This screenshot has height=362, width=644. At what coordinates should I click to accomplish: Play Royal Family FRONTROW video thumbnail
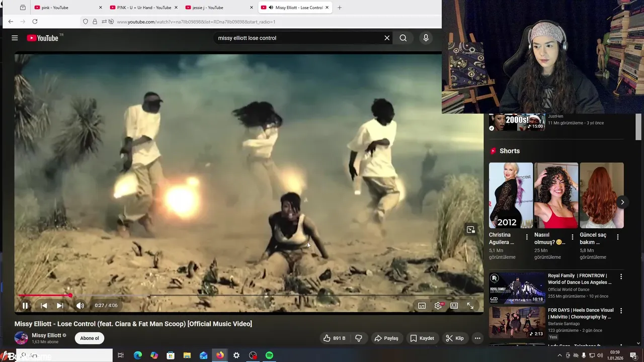click(x=517, y=288)
